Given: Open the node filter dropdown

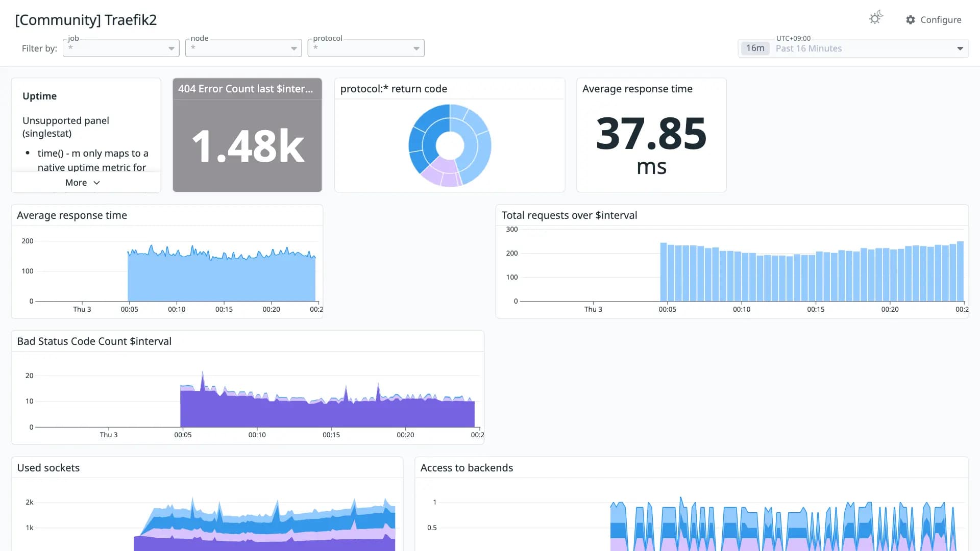Looking at the screenshot, I should pyautogui.click(x=243, y=48).
